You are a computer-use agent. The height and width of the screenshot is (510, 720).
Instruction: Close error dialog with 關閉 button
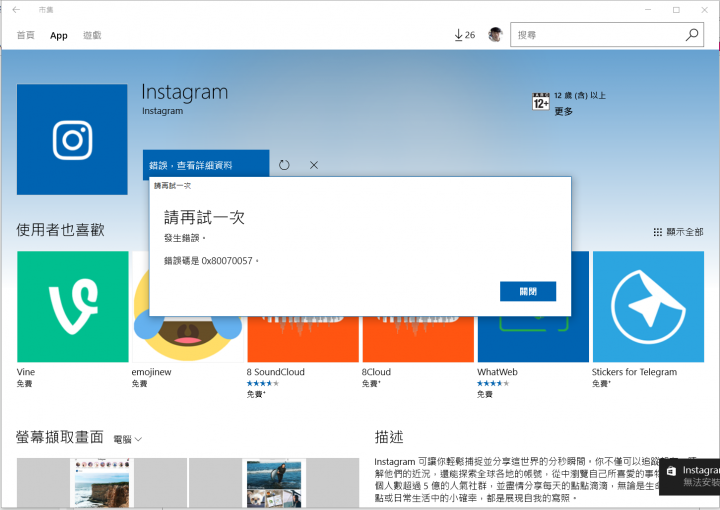[528, 291]
